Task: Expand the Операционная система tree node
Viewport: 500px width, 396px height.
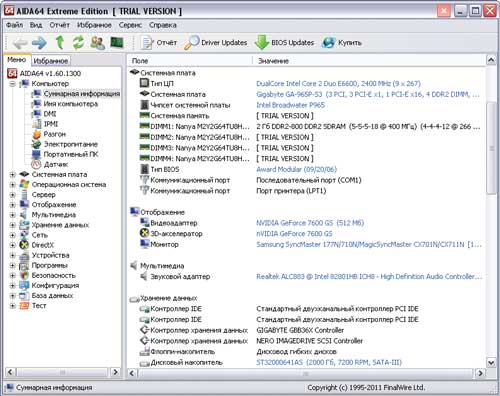Action: tap(12, 184)
